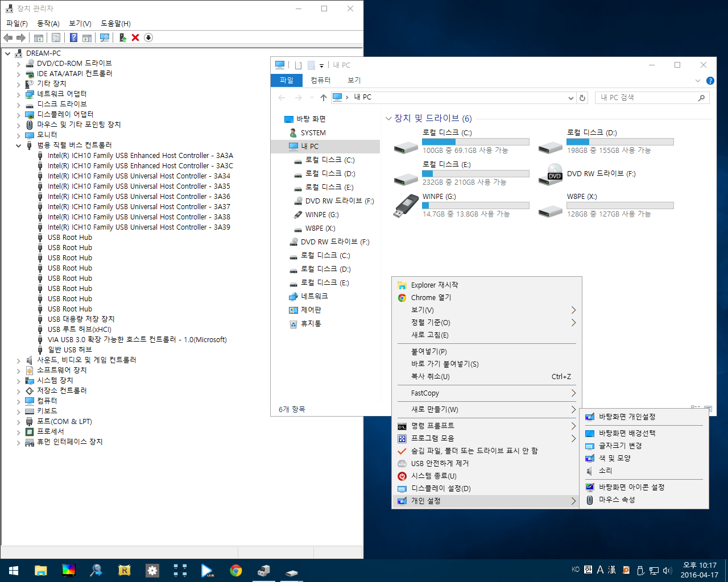Image resolution: width=728 pixels, height=582 pixels.
Task: Select 바탕 화면 in the navigation pane
Action: click(311, 119)
